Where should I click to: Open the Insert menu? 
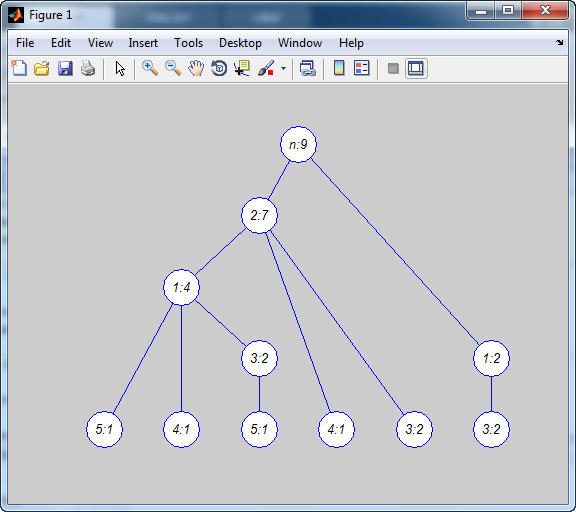click(143, 43)
